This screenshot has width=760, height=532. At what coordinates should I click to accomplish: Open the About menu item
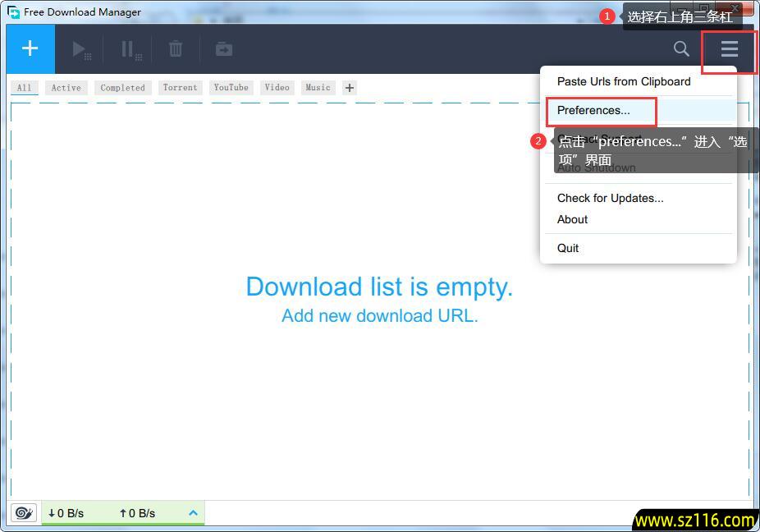point(572,219)
